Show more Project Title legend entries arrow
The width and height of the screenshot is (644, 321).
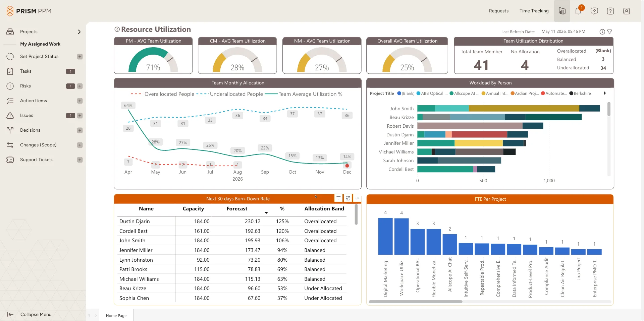pos(605,93)
